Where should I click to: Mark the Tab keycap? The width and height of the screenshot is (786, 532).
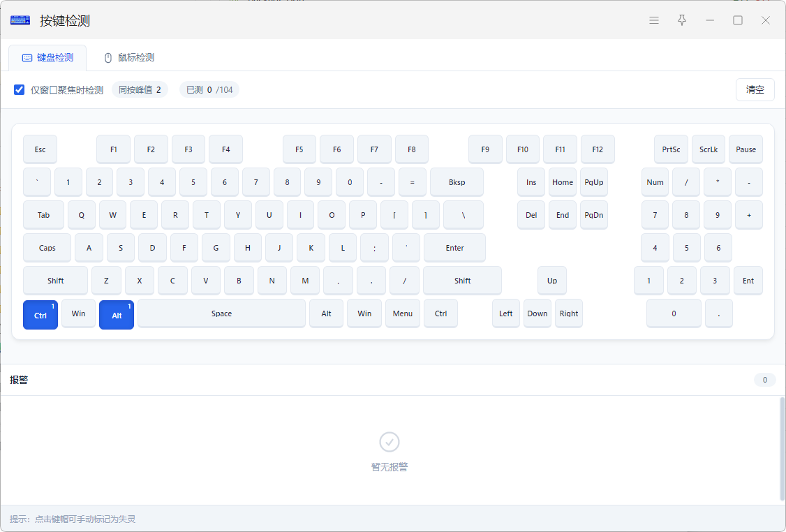pos(43,215)
